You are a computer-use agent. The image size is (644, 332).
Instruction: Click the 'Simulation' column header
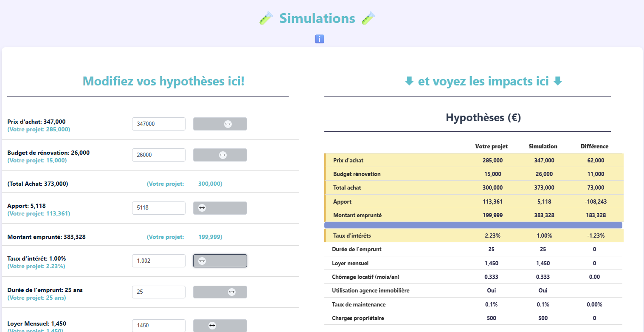(x=543, y=146)
